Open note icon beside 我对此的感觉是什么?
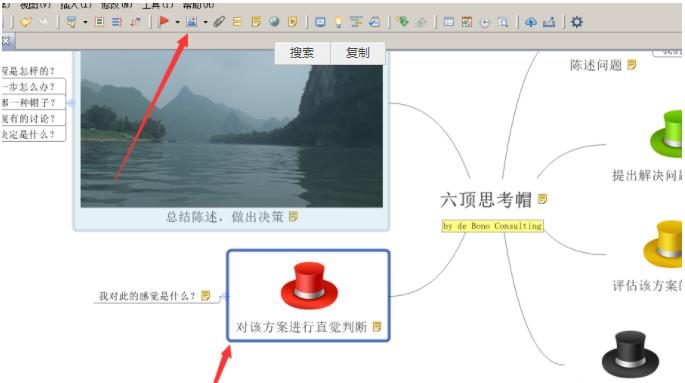The height and width of the screenshot is (383, 685). pyautogui.click(x=205, y=296)
